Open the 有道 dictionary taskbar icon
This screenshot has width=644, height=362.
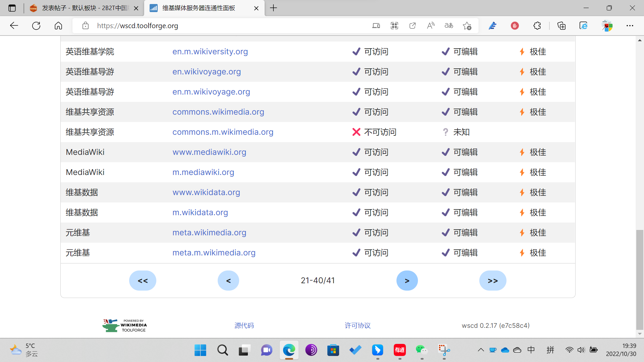click(399, 350)
